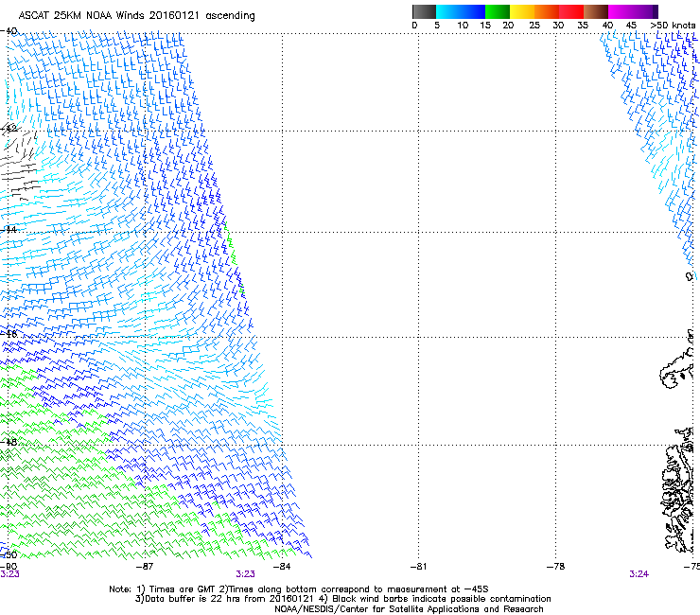Click the title "ASCAT 25KM NOAA Winds 20160121 ascending"

(x=136, y=16)
